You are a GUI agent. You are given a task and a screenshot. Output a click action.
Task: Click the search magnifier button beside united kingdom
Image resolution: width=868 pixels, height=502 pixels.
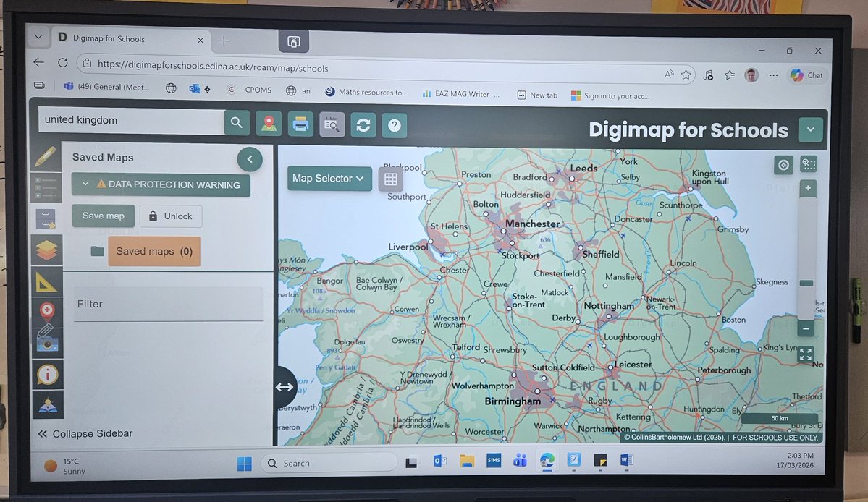tap(237, 123)
